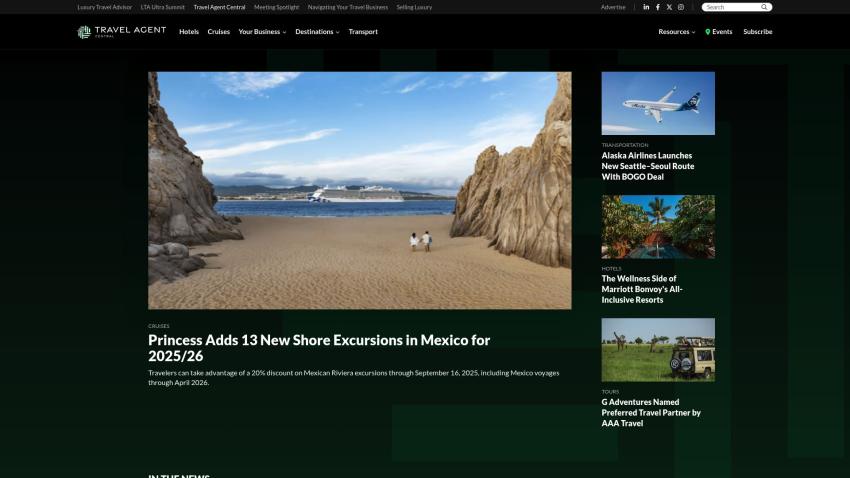Open the Facebook social icon
Image resolution: width=850 pixels, height=478 pixels.
(x=658, y=7)
